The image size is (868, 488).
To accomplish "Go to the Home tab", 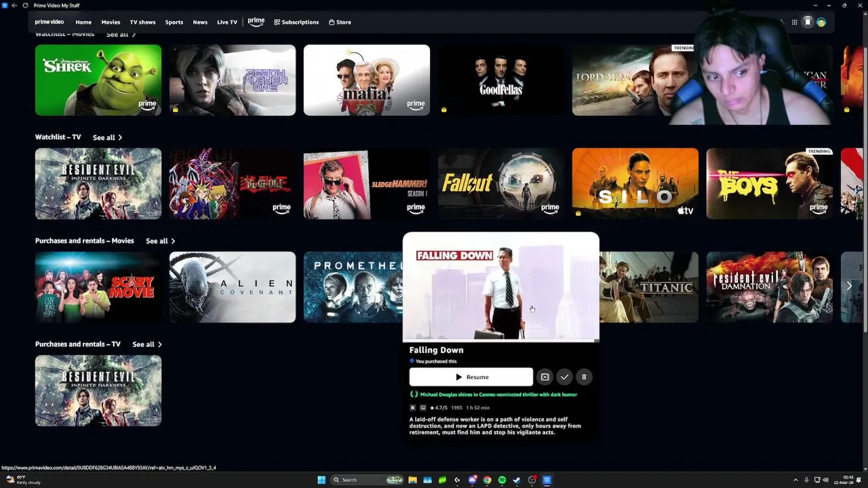I will (83, 22).
